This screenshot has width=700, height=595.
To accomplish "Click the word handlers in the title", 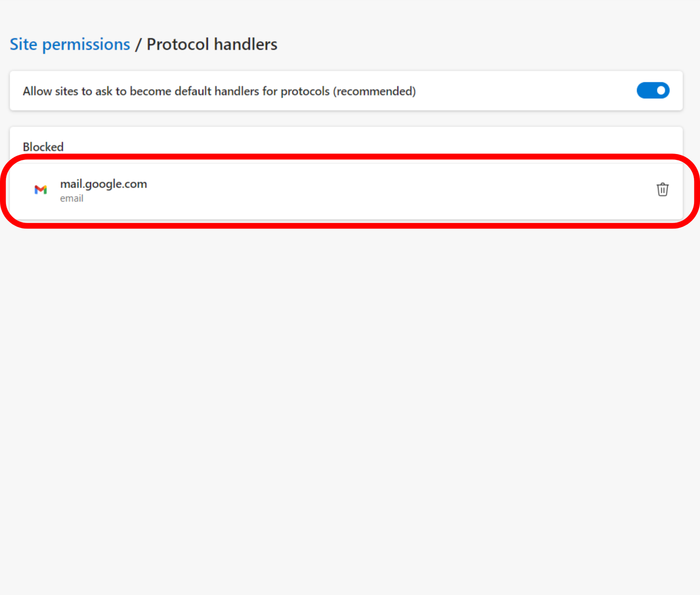I will point(245,44).
